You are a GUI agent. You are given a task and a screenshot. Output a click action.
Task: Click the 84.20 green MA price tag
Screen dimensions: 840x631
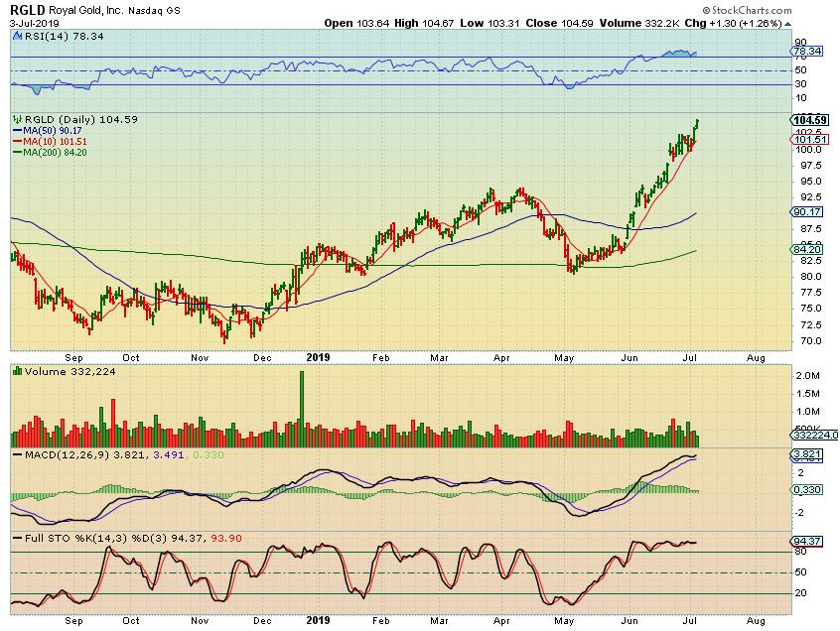pyautogui.click(x=807, y=249)
